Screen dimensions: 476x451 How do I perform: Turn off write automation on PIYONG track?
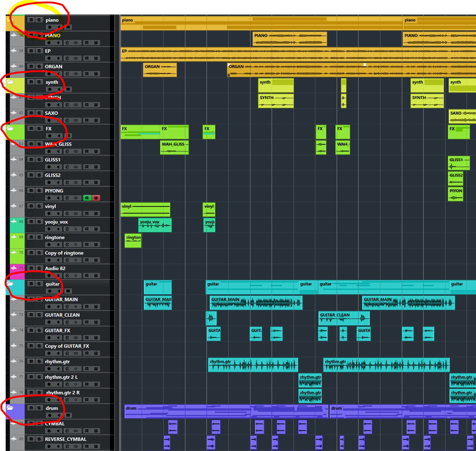96,198
